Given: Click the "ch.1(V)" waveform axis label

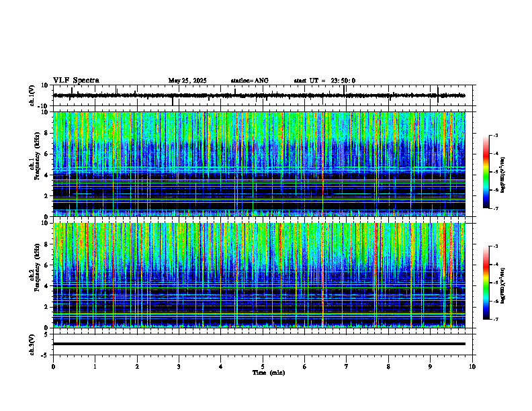Looking at the screenshot, I should click(x=32, y=95).
